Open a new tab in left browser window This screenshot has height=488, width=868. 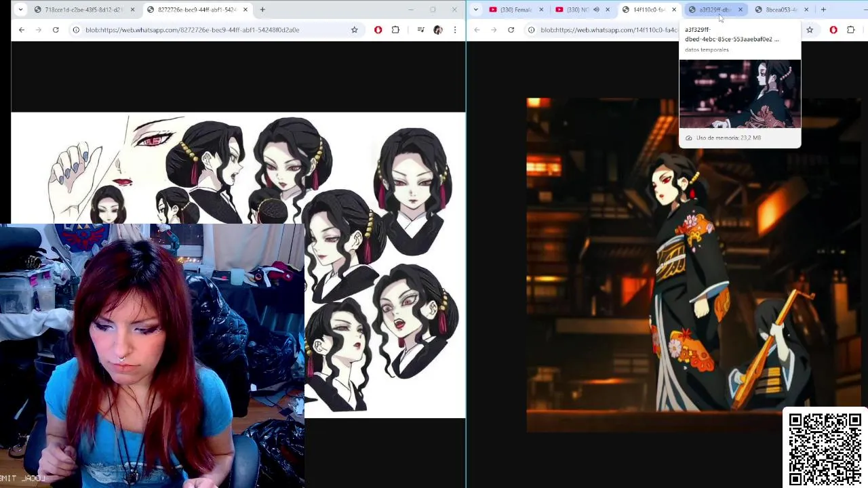point(262,9)
